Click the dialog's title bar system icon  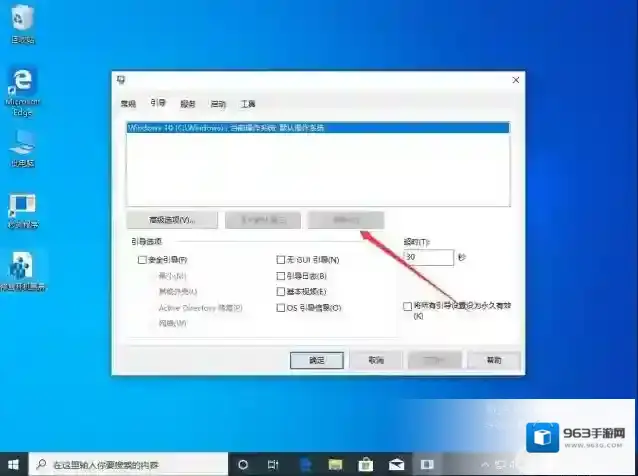click(x=121, y=80)
